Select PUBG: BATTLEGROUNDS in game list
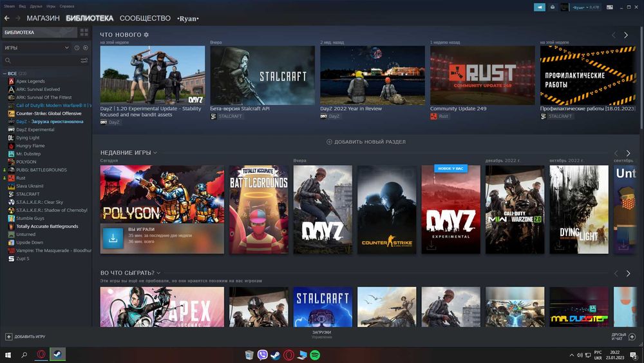Image resolution: width=644 pixels, height=363 pixels. [x=41, y=170]
